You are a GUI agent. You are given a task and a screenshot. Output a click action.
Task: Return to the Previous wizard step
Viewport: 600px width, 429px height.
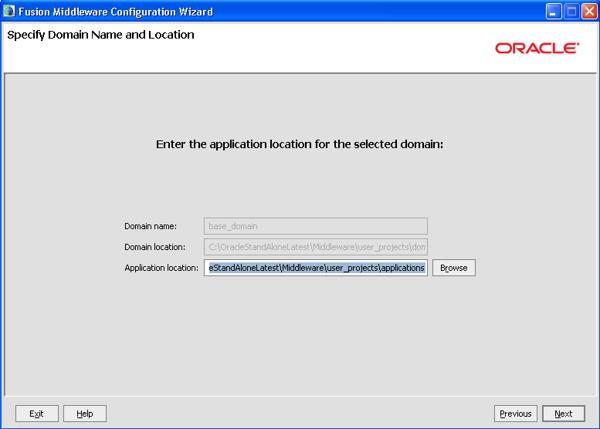click(516, 413)
